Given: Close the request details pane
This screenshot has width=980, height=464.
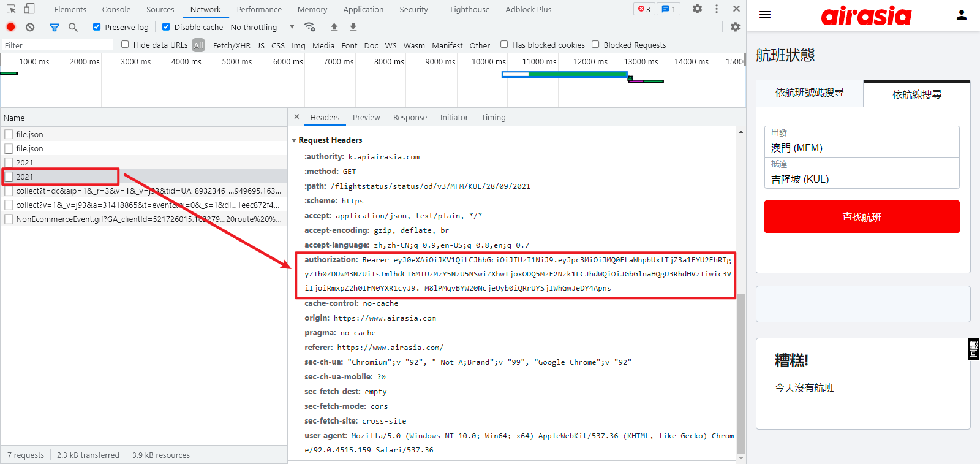Looking at the screenshot, I should 296,116.
